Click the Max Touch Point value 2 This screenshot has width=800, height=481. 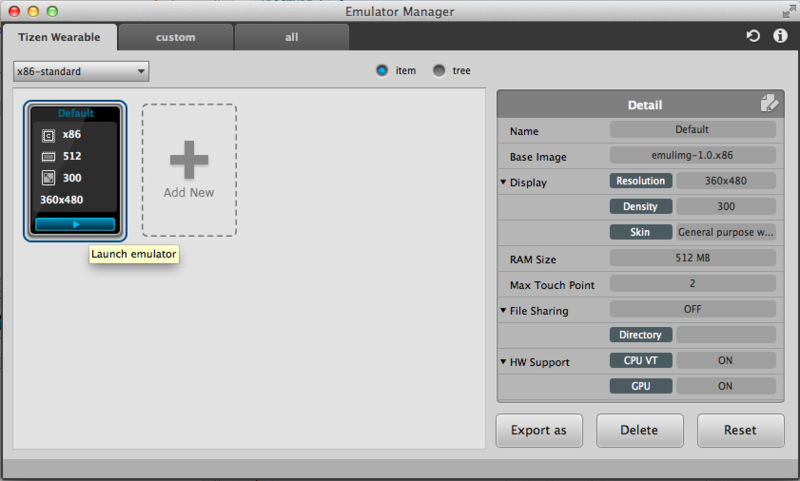point(692,284)
